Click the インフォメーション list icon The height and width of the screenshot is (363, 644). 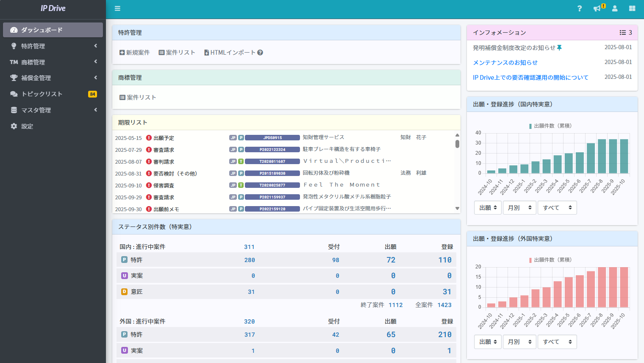point(623,33)
